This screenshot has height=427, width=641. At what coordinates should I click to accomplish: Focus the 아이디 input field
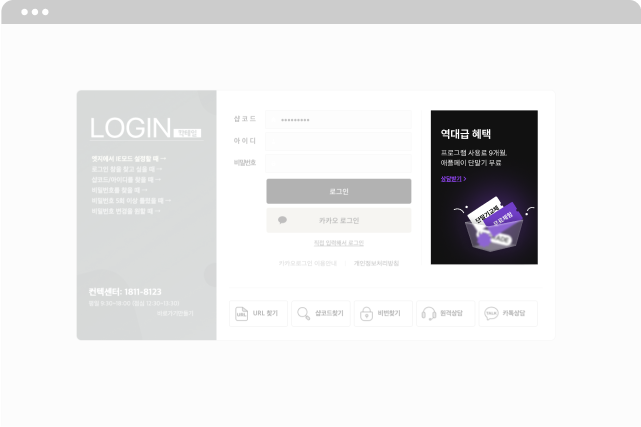click(338, 141)
